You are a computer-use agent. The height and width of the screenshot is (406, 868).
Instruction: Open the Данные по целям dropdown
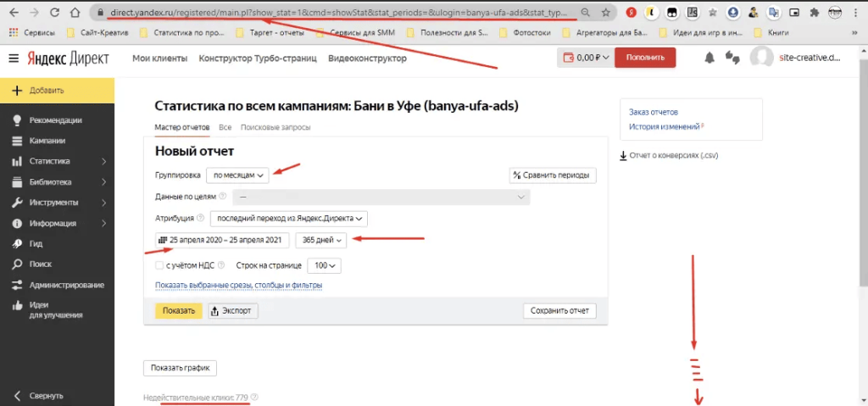tap(381, 197)
